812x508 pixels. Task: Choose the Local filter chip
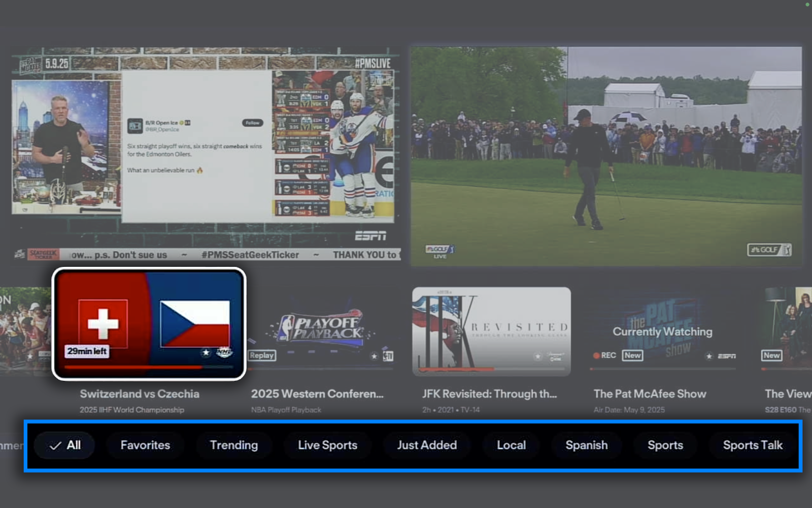(x=511, y=446)
